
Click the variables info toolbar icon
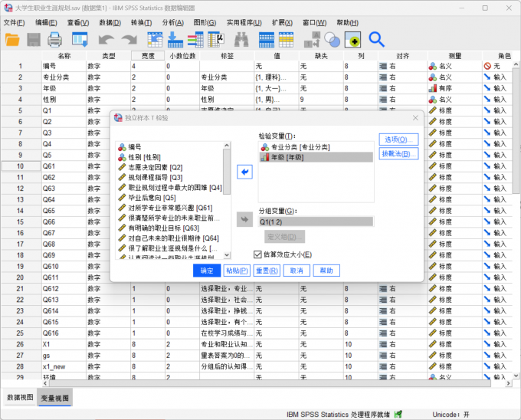195,40
